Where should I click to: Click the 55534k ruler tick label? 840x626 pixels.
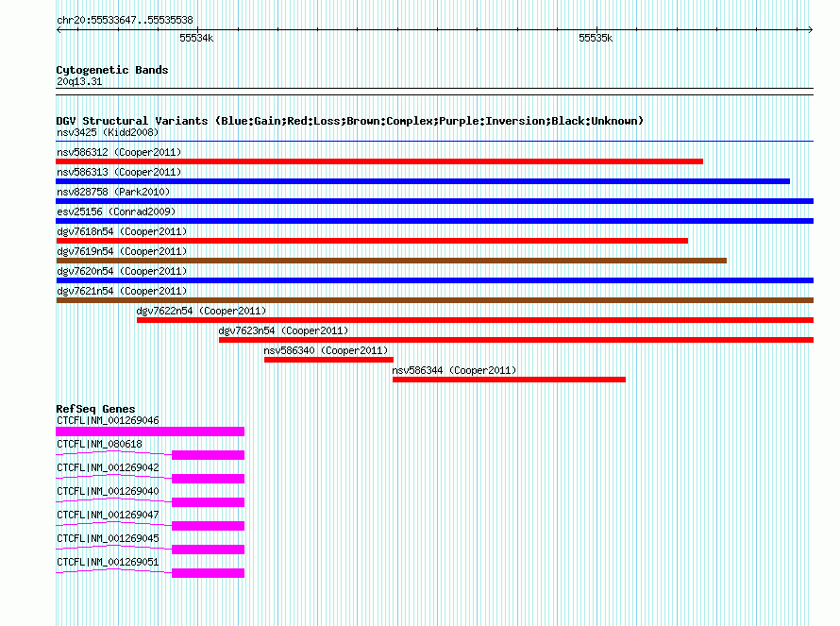(196, 38)
